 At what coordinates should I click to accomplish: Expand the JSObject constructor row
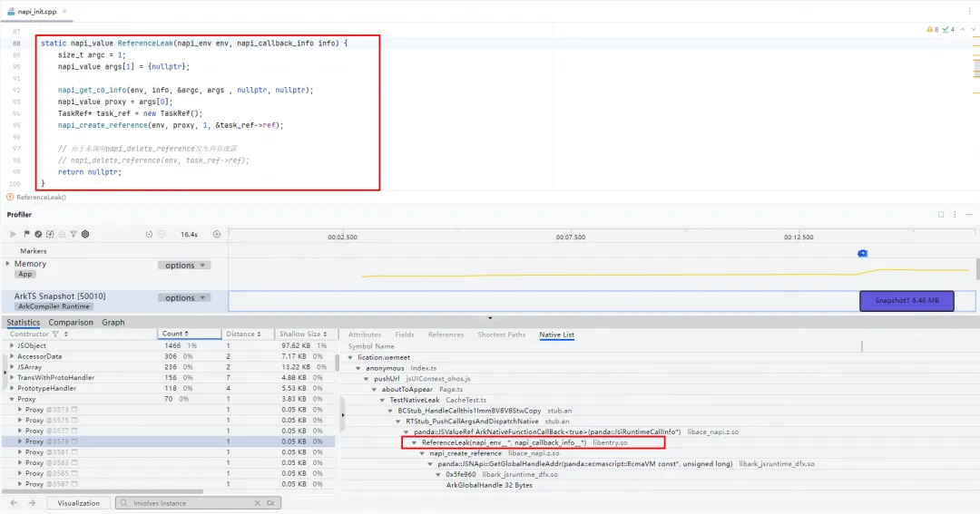(12, 345)
